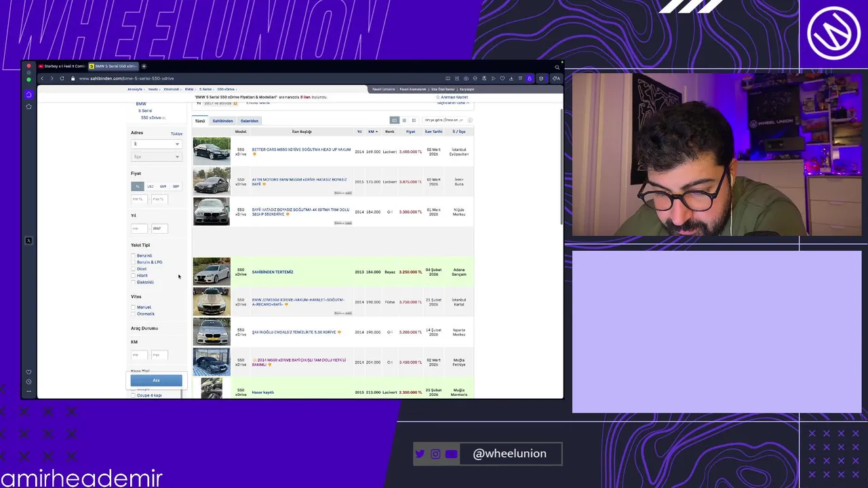The height and width of the screenshot is (488, 868).
Task: Select the USD currency toggle
Action: [150, 186]
